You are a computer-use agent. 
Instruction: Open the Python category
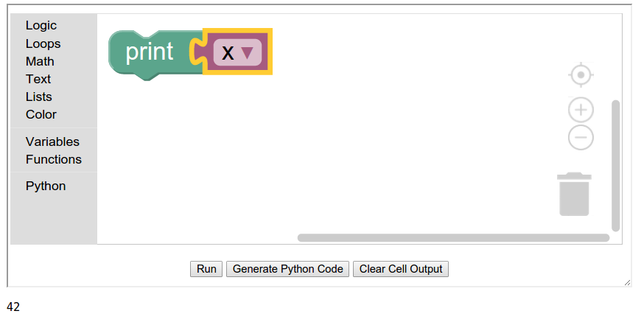46,186
